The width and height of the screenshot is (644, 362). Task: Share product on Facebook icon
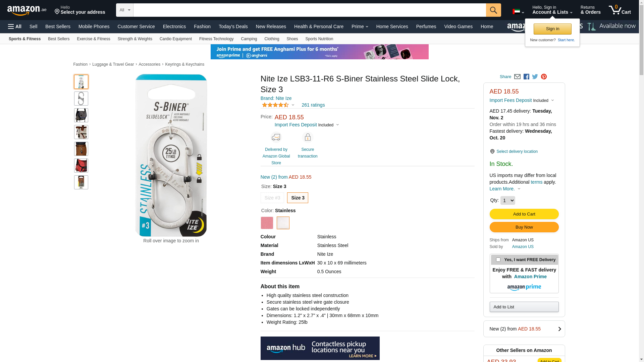[x=526, y=77]
